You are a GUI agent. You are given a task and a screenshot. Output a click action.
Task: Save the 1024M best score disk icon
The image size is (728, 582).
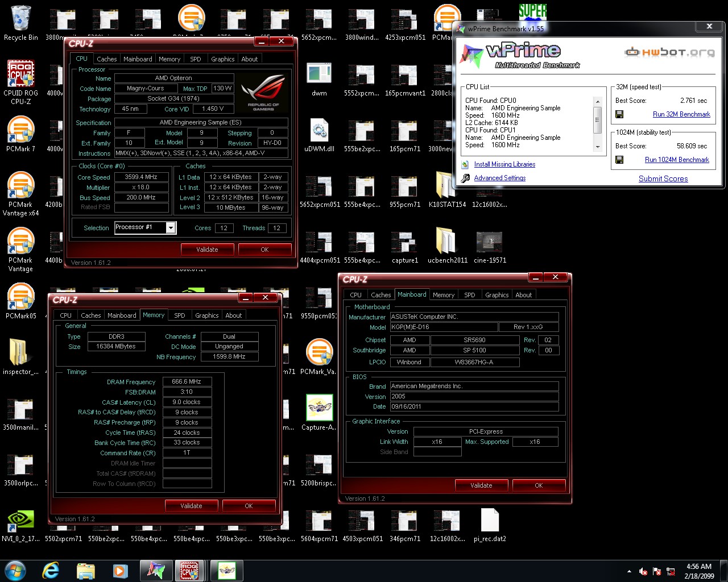[620, 160]
